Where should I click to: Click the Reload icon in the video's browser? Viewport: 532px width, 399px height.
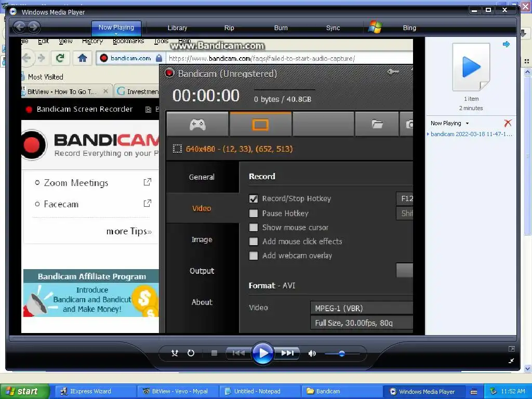(x=60, y=58)
